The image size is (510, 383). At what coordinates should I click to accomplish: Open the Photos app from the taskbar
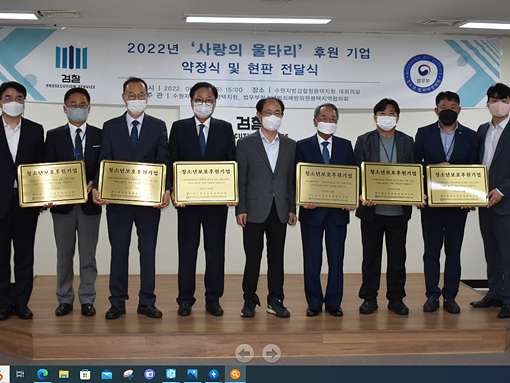click(x=192, y=374)
